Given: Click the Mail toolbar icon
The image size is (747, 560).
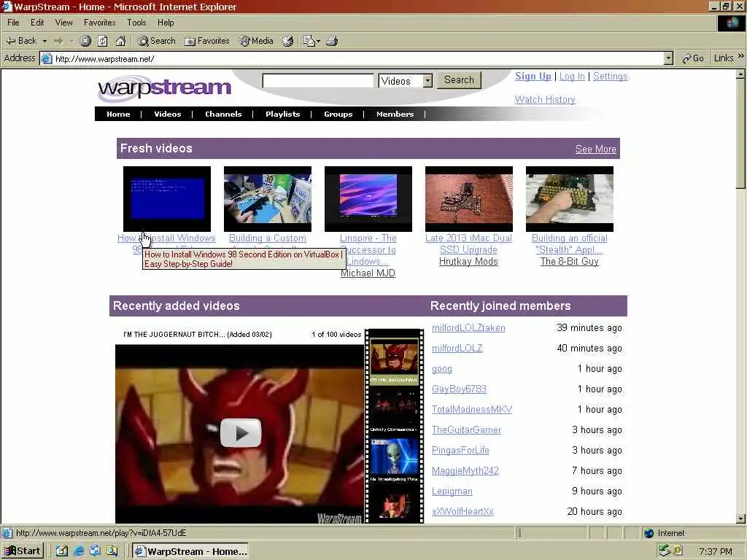Looking at the screenshot, I should click(x=309, y=41).
